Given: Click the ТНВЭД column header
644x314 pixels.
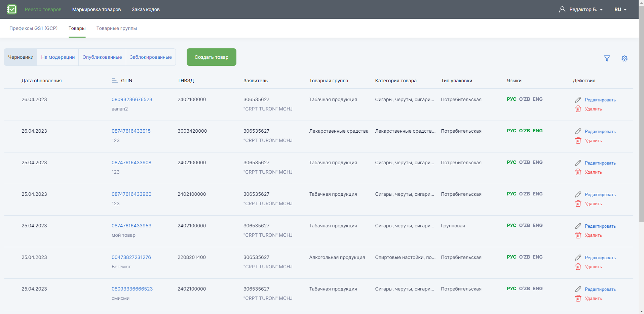Looking at the screenshot, I should (186, 81).
